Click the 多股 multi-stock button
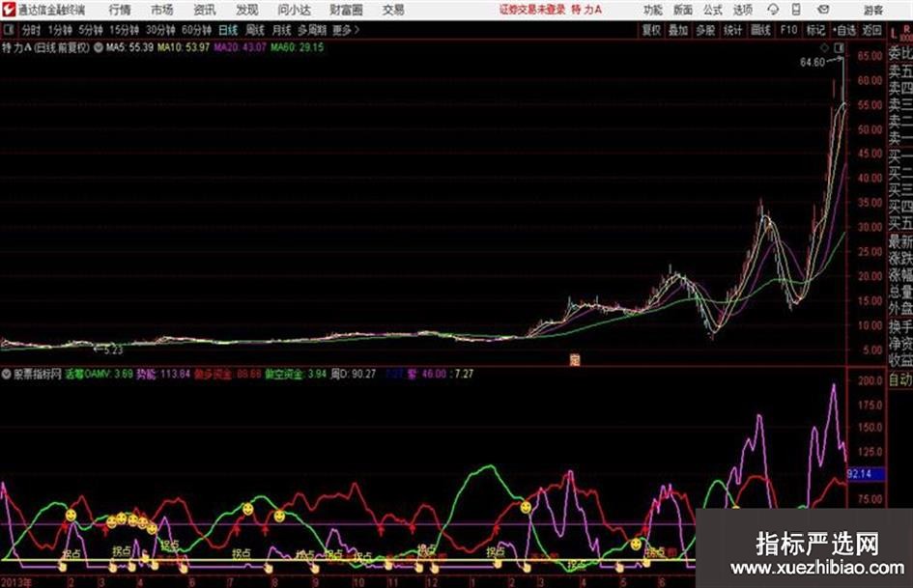The height and width of the screenshot is (588, 913). [705, 30]
